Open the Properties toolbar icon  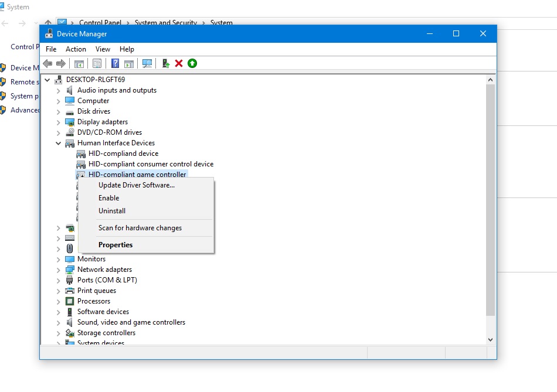(97, 63)
